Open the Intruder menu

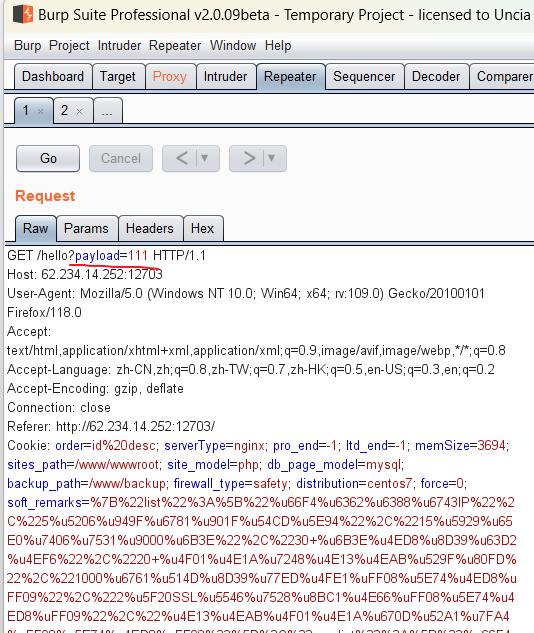point(119,46)
